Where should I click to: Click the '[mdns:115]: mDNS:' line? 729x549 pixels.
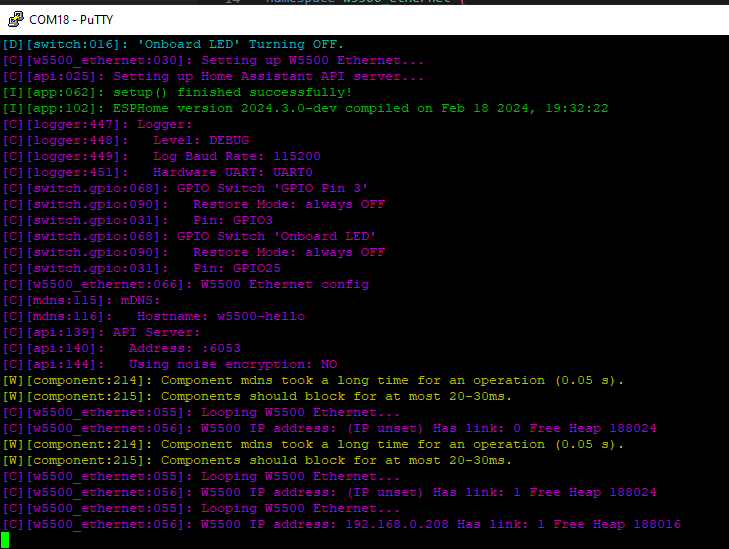click(x=81, y=301)
